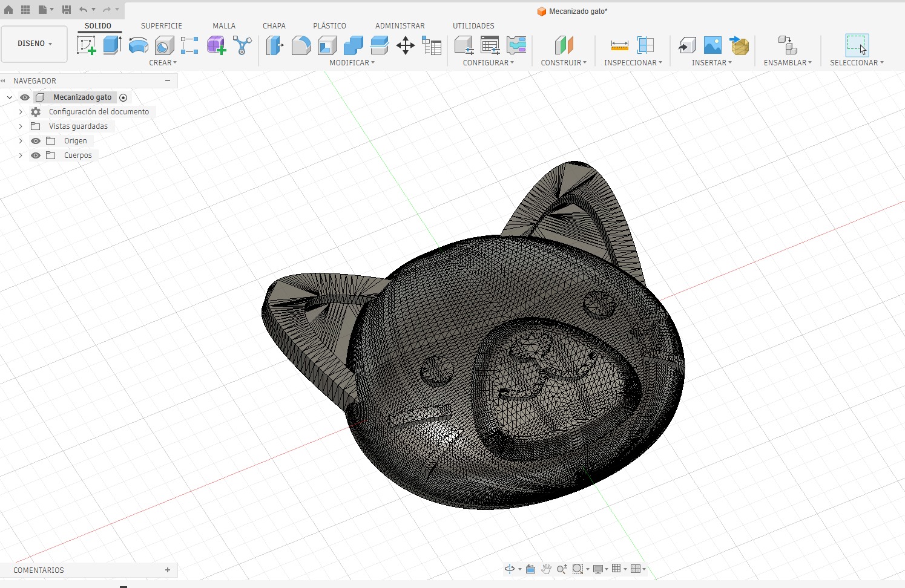Collapse the Mecanizado gato root node

point(10,97)
